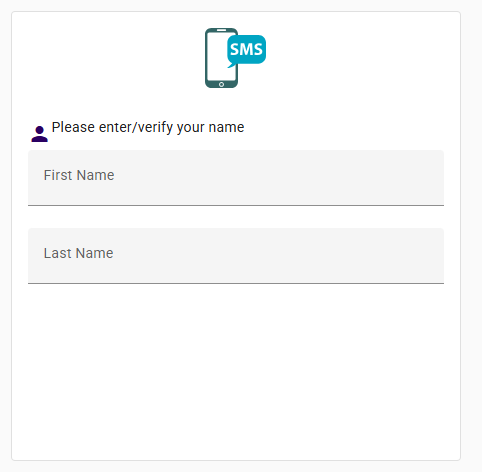Click the speech bubble's pointed tail
This screenshot has width=482, height=472.
(231, 65)
